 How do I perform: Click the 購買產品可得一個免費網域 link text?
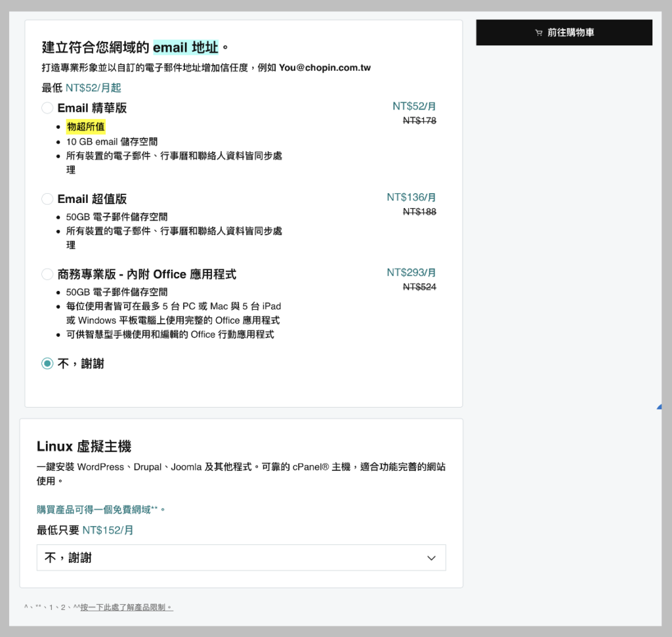100,510
